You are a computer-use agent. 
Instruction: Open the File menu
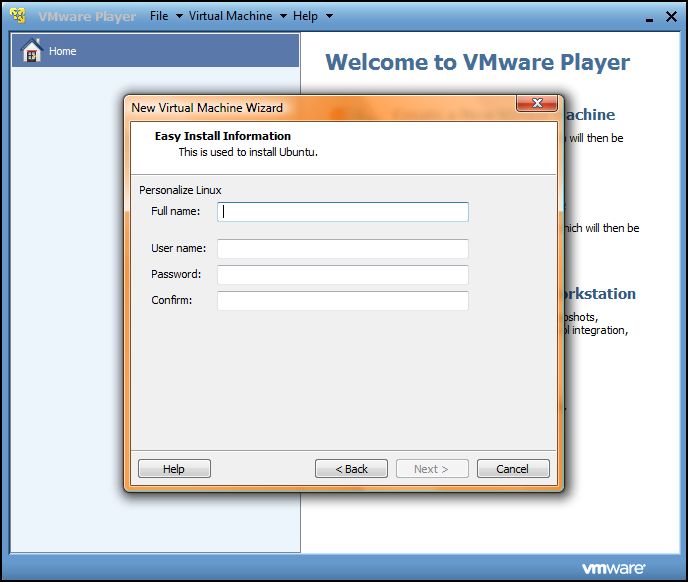coord(159,16)
